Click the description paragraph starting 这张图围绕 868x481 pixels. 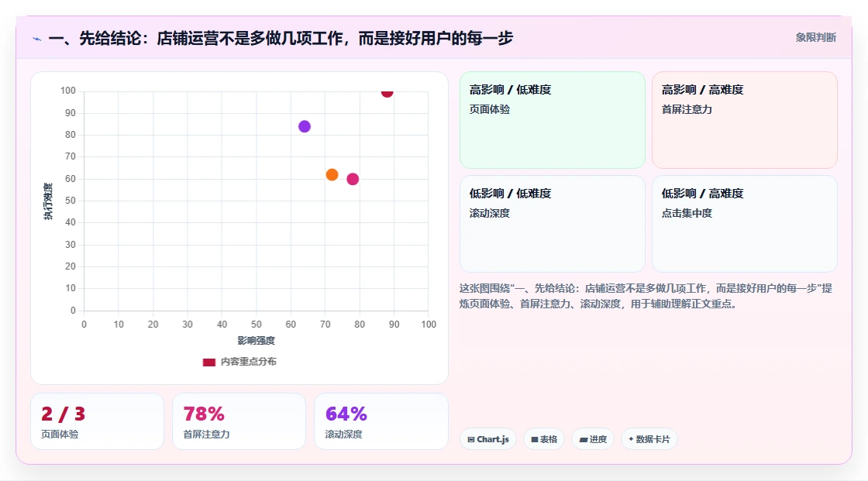pyautogui.click(x=646, y=296)
